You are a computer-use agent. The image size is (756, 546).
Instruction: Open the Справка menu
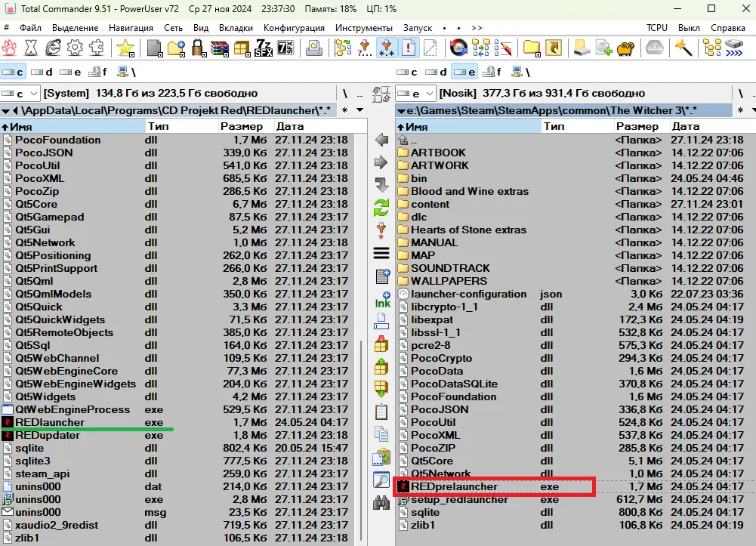(x=728, y=28)
